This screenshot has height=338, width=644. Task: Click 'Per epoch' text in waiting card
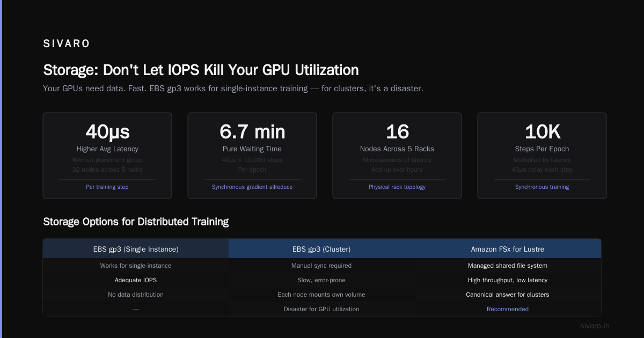tap(252, 170)
